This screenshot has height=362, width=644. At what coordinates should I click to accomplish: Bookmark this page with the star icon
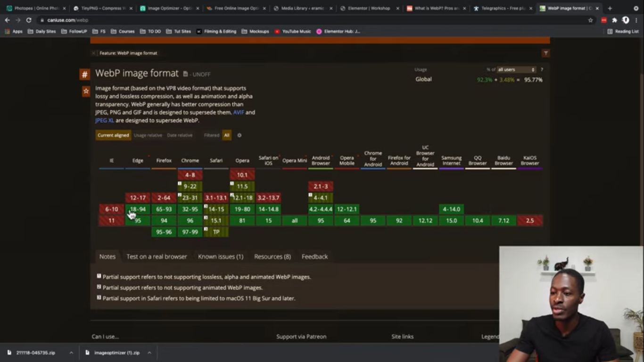tap(590, 20)
